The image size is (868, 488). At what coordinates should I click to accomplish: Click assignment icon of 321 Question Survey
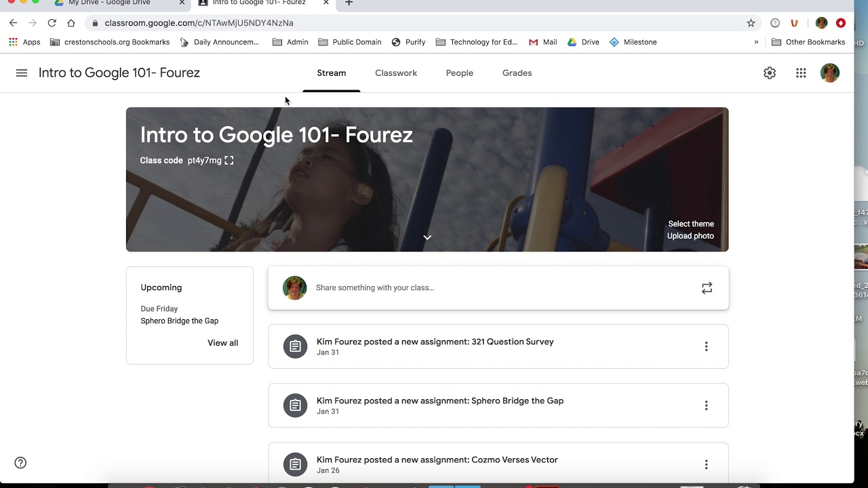295,346
